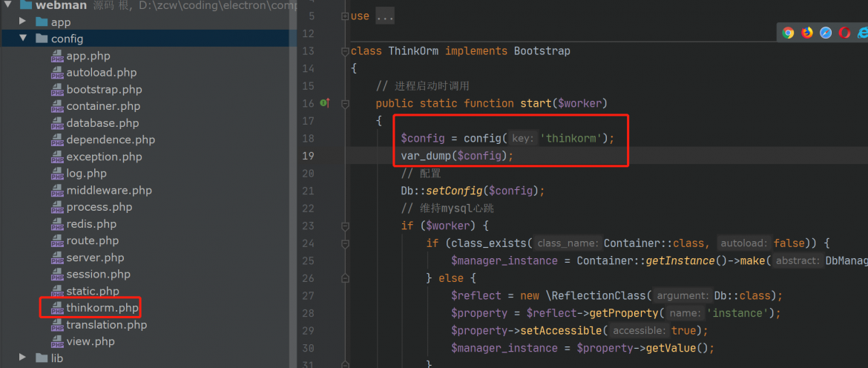The height and width of the screenshot is (368, 868).
Task: Click the folded '...' after use
Action: (385, 16)
